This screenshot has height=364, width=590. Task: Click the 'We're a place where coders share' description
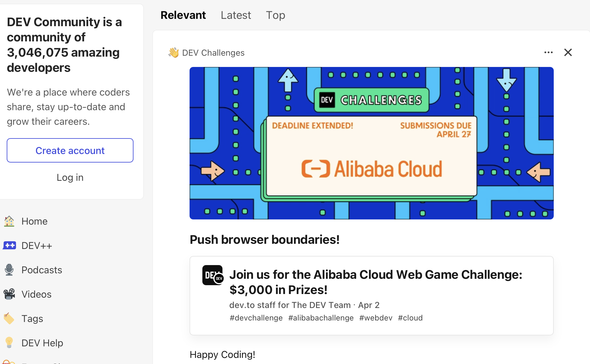pos(68,107)
